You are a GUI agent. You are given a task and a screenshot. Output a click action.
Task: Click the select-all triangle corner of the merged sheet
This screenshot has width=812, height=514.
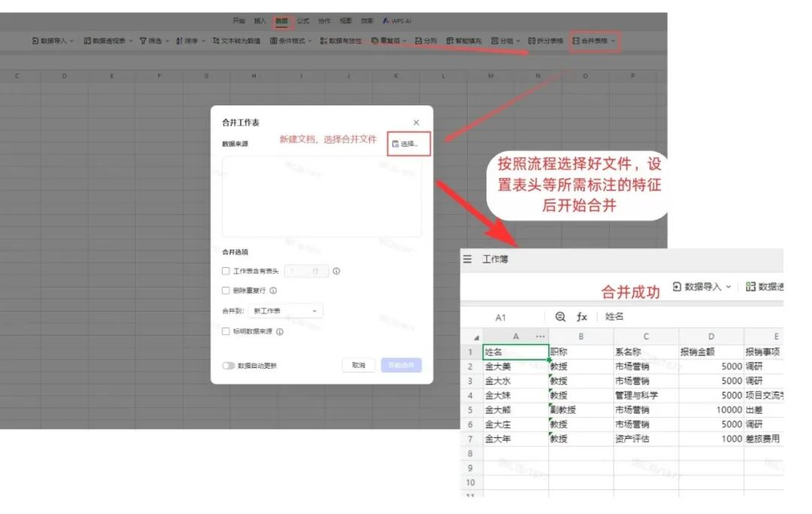point(476,337)
